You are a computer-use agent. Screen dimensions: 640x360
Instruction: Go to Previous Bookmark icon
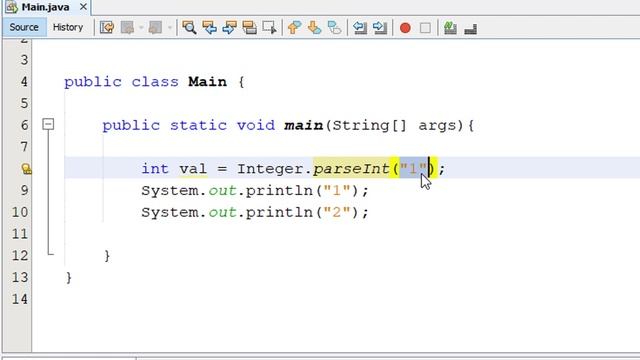pos(294,28)
